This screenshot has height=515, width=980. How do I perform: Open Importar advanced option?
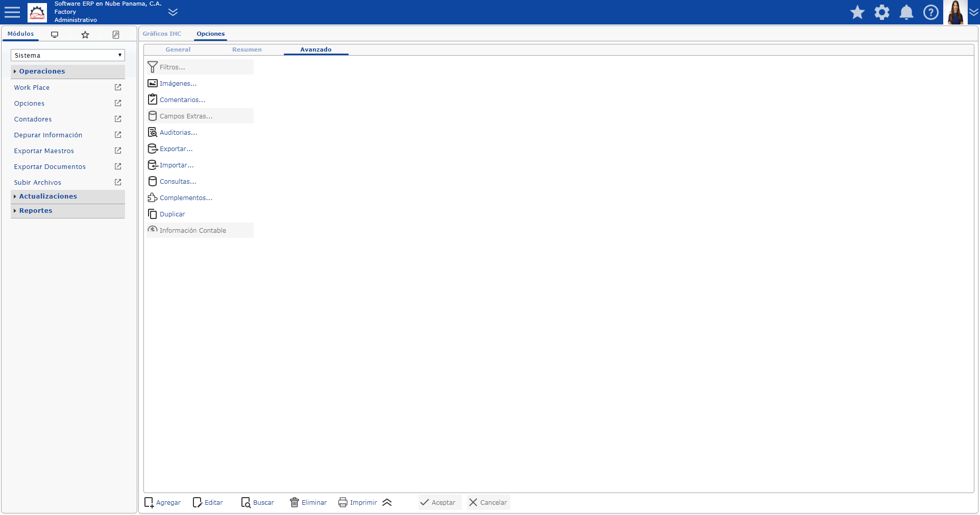(200, 165)
